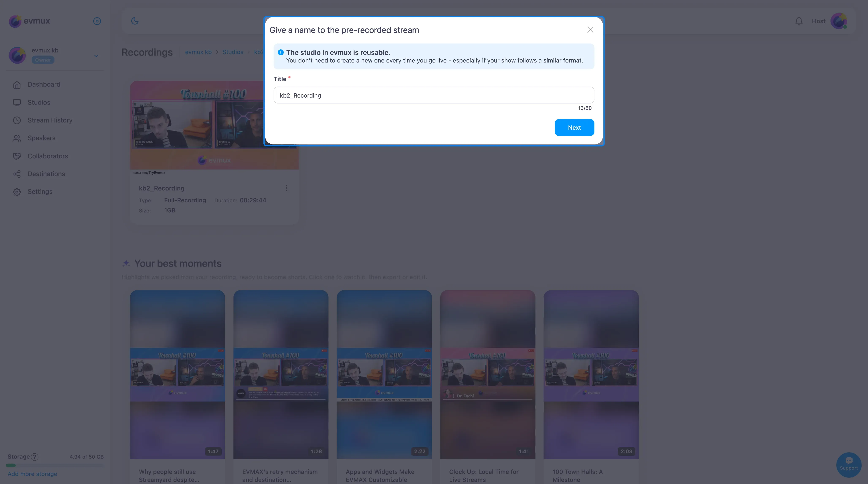The height and width of the screenshot is (484, 868).
Task: Open the kb2_Recording Townhall #100 thumbnail
Action: (214, 125)
